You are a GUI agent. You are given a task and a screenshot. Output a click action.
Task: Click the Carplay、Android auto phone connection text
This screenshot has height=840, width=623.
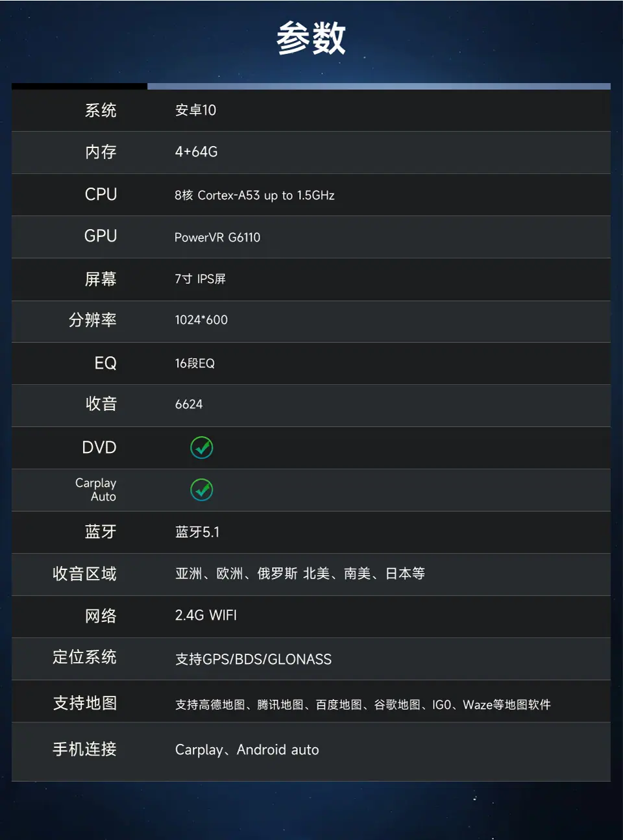pos(247,750)
